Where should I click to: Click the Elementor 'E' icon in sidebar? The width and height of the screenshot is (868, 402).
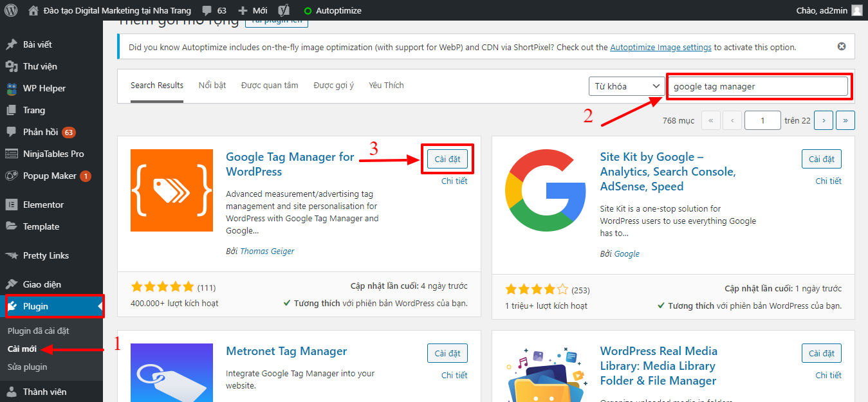coord(12,205)
